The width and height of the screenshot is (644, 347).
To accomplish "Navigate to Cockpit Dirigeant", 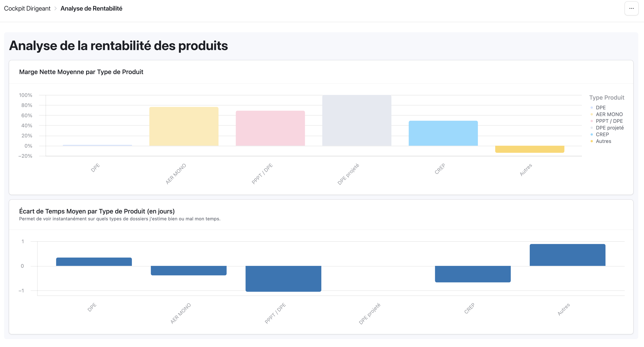I will tap(27, 8).
